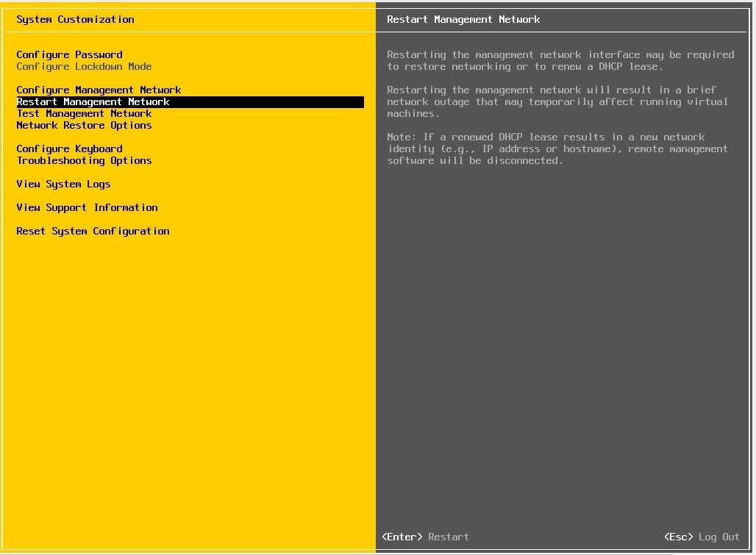Select View System Logs

[63, 184]
